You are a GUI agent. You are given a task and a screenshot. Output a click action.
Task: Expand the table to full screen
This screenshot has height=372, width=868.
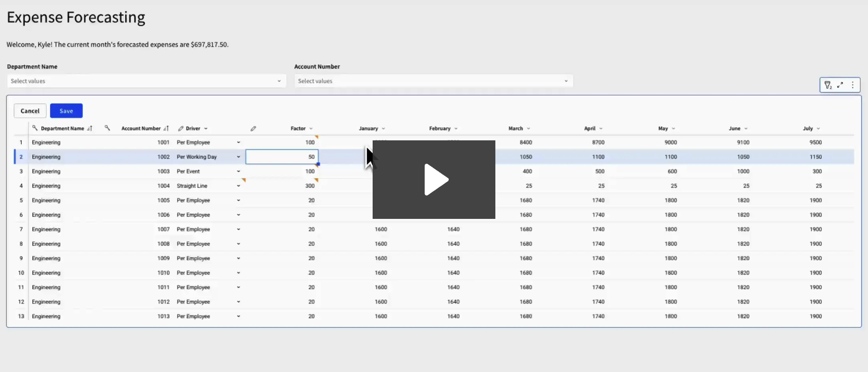[x=840, y=85]
